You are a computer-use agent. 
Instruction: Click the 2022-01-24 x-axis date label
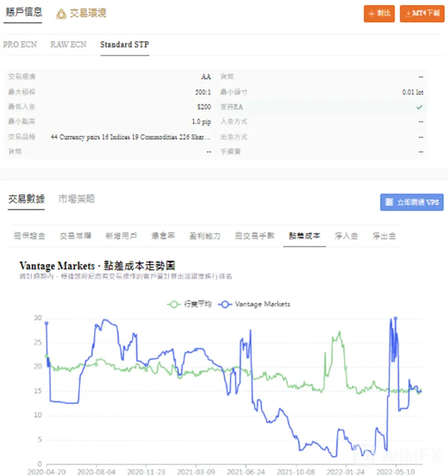(x=345, y=472)
